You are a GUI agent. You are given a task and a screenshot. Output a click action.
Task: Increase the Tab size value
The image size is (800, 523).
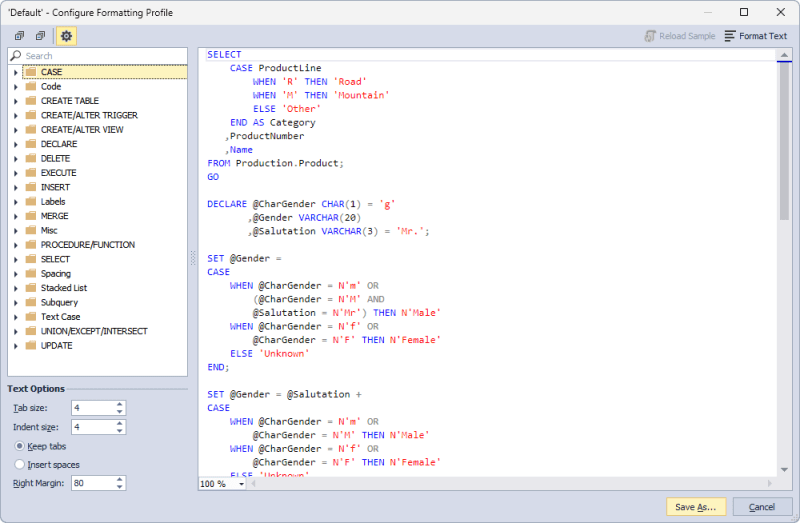tap(119, 404)
